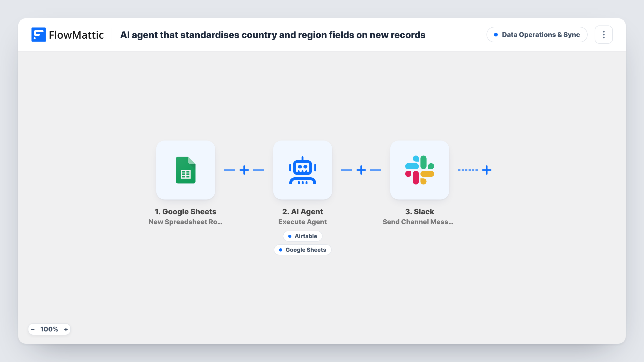Select the Google Sheets tool tag under AI Agent
This screenshot has width=644, height=362.
(x=303, y=250)
